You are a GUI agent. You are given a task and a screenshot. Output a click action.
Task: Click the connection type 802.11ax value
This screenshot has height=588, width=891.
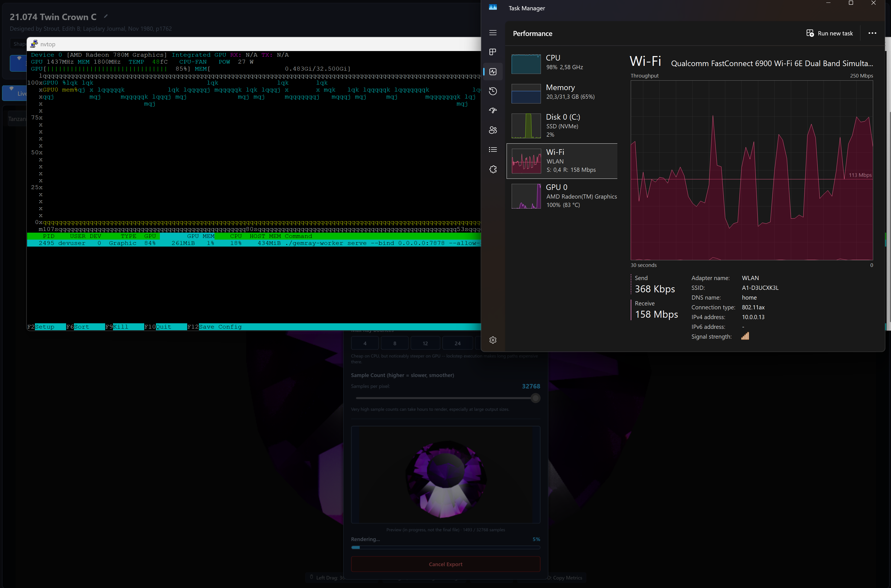[x=753, y=307]
